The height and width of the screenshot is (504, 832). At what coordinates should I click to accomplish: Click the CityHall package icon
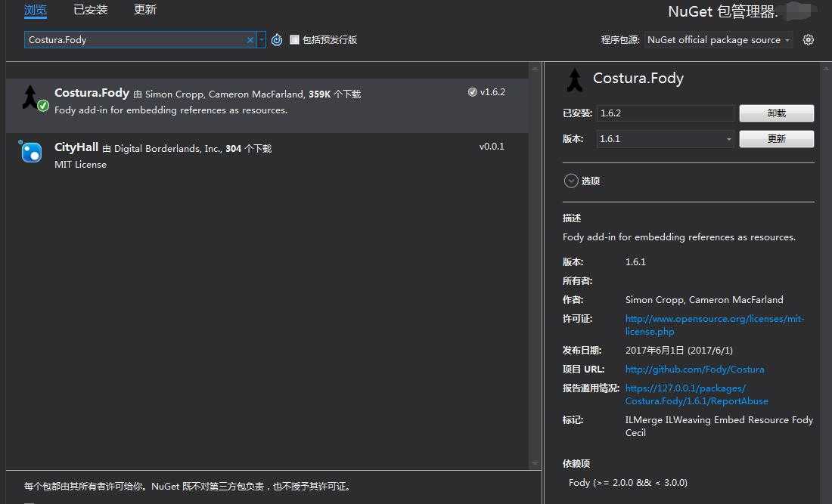[x=31, y=152]
